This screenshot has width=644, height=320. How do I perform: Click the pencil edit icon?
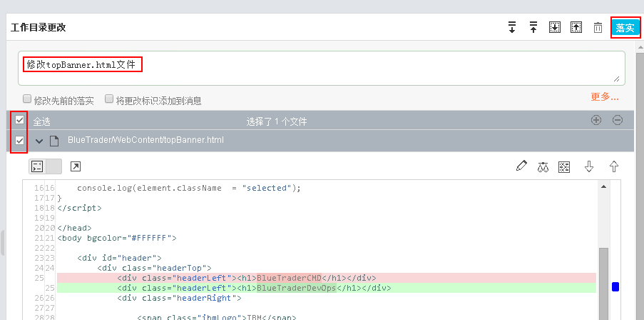tap(521, 166)
